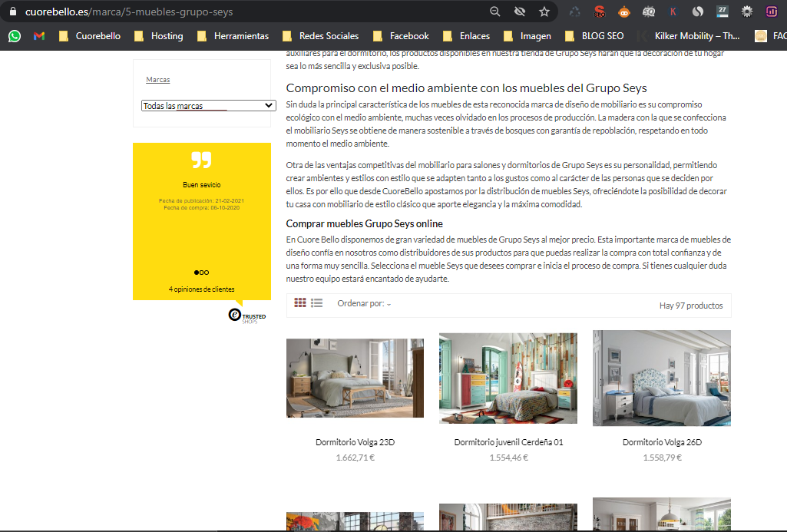The height and width of the screenshot is (532, 787).
Task: Open the Enlaces bookmarks folder
Action: tap(466, 36)
